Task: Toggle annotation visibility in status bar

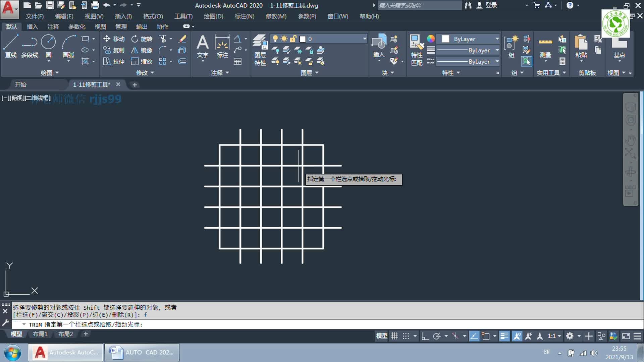Action: coord(517,336)
